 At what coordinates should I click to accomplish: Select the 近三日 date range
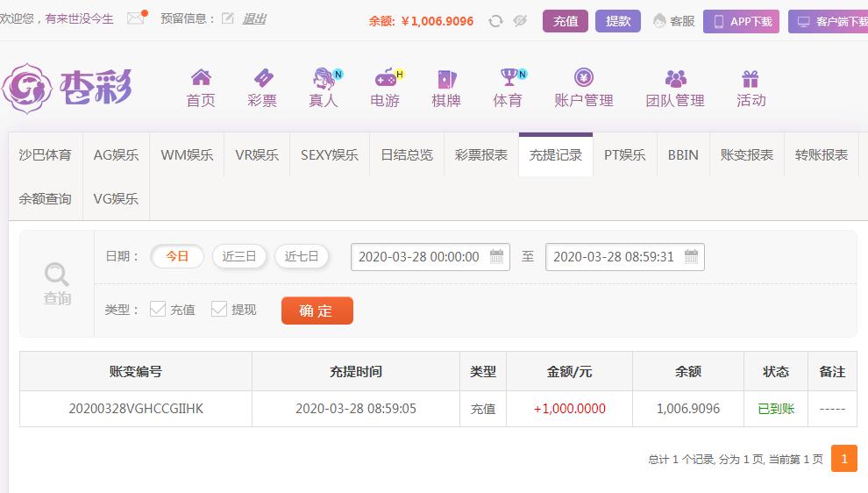tap(239, 256)
